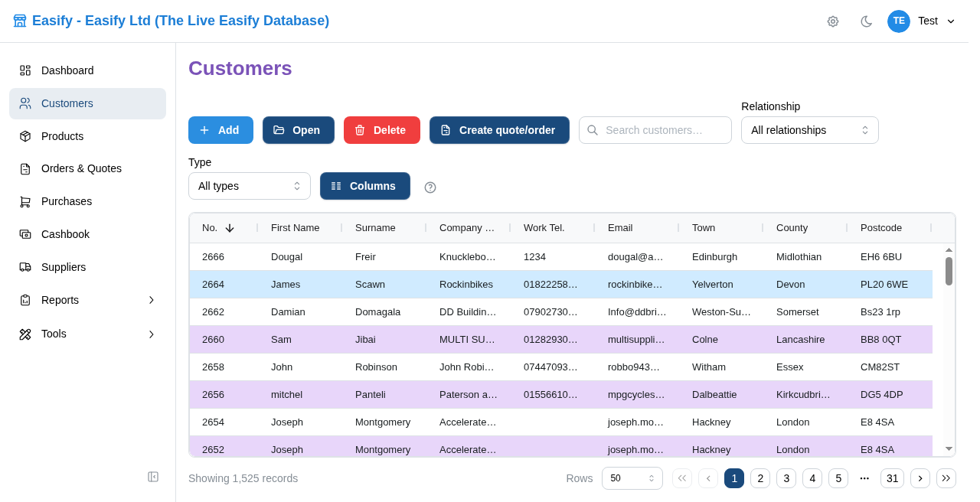Click the search magnifier icon

pos(593,130)
